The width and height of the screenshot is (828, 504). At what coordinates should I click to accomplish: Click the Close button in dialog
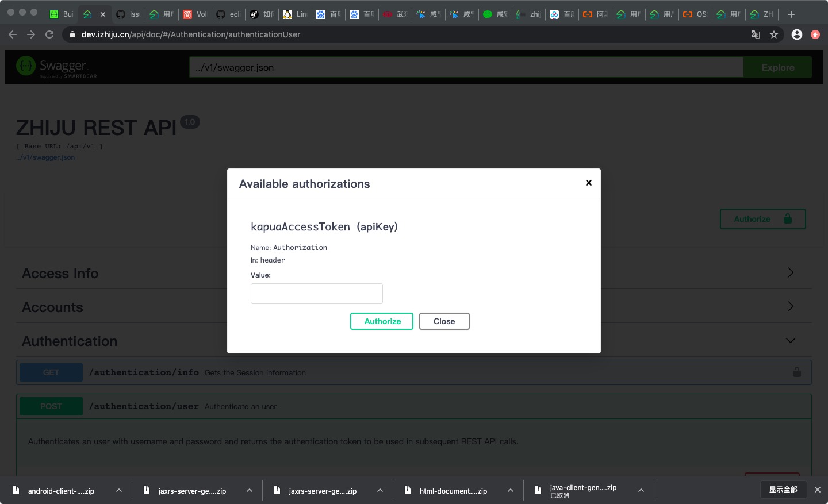point(444,321)
